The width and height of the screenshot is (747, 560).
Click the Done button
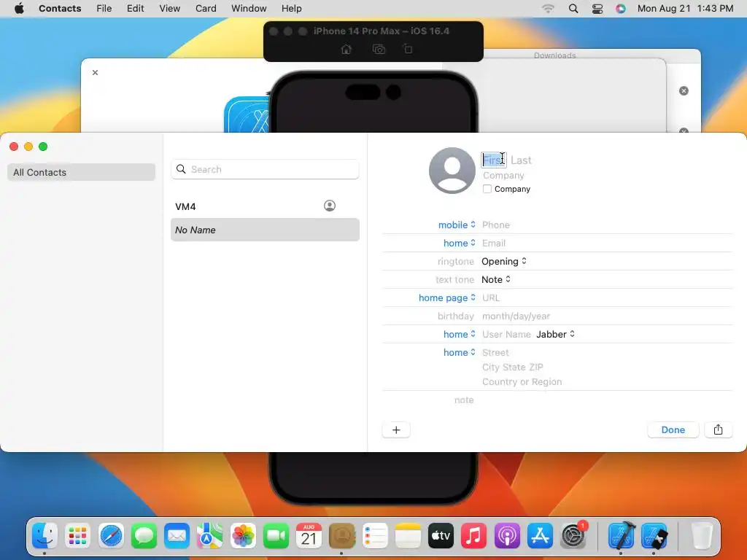[673, 429]
